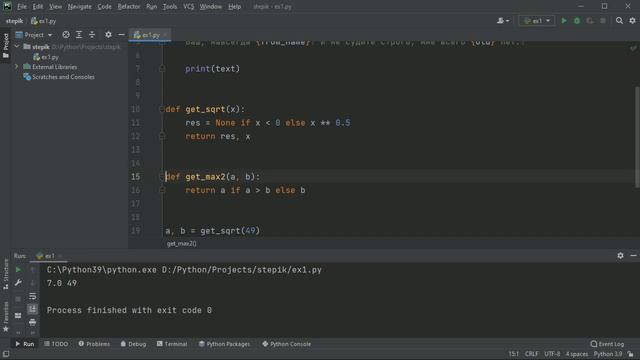This screenshot has height=360, width=640.
Task: Click the Python 3.9 interpreter status
Action: click(x=608, y=354)
